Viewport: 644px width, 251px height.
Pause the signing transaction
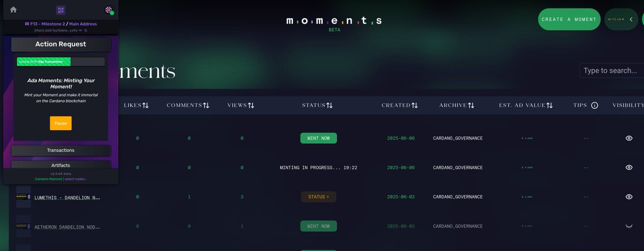coord(61,123)
